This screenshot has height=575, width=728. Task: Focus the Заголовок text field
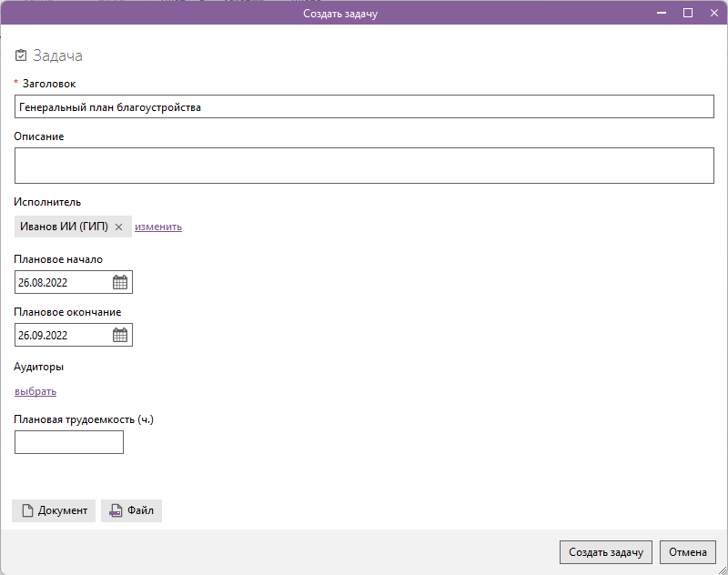coord(364,107)
